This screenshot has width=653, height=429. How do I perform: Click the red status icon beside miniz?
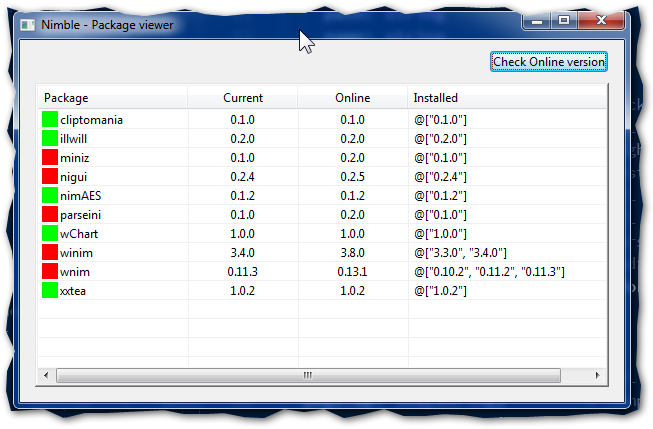click(49, 158)
